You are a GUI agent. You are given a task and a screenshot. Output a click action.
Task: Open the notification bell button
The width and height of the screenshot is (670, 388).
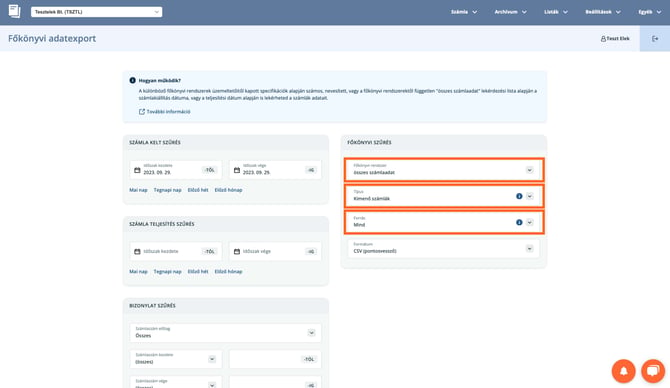pyautogui.click(x=623, y=371)
